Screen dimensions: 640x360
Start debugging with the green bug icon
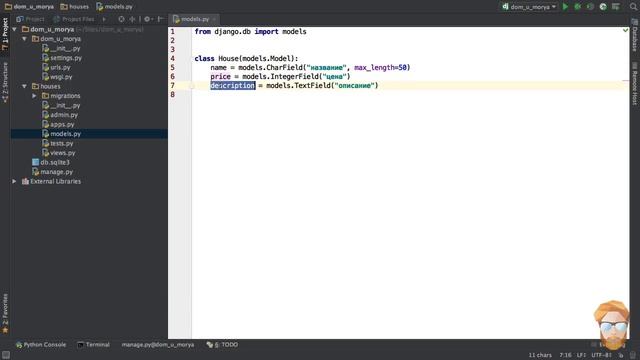coord(578,7)
